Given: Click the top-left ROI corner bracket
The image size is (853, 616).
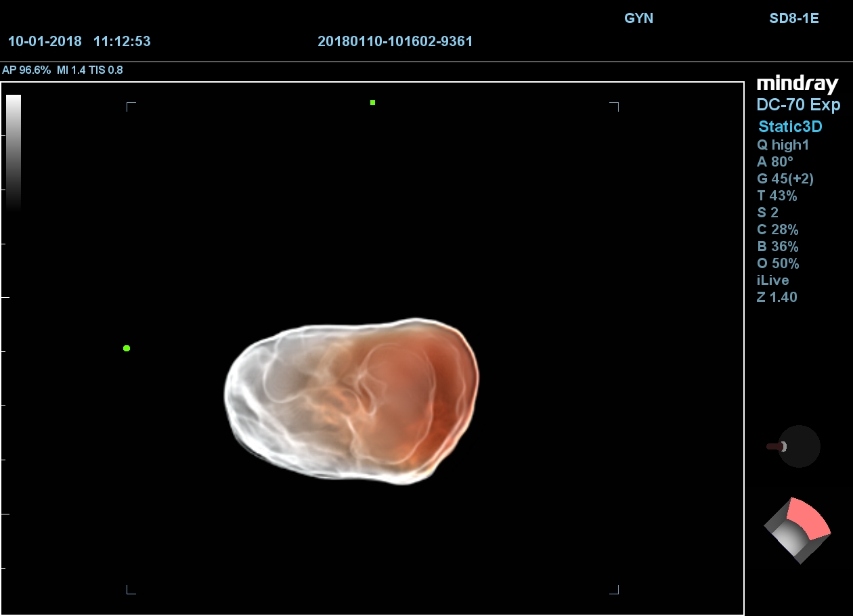Looking at the screenshot, I should coord(131,107).
